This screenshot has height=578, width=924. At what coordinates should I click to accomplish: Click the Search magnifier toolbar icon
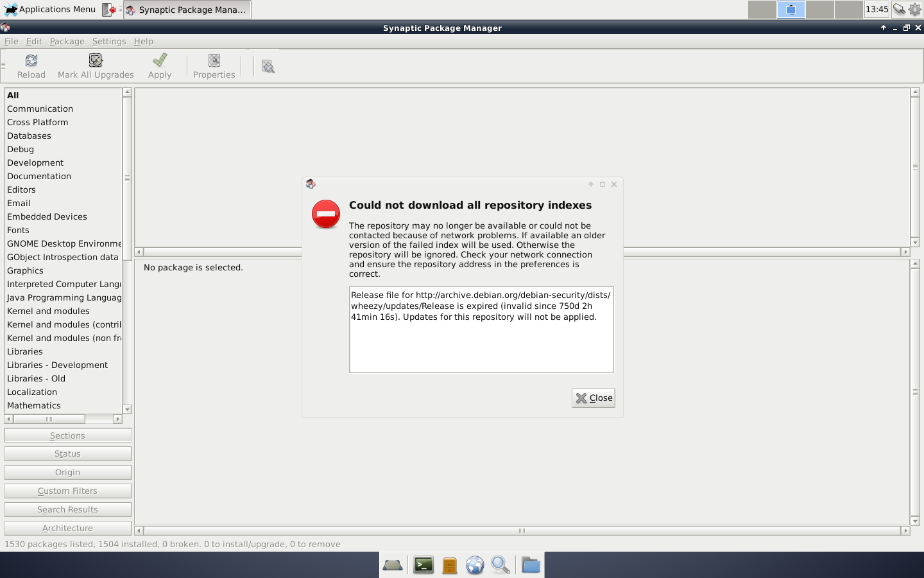(x=268, y=66)
